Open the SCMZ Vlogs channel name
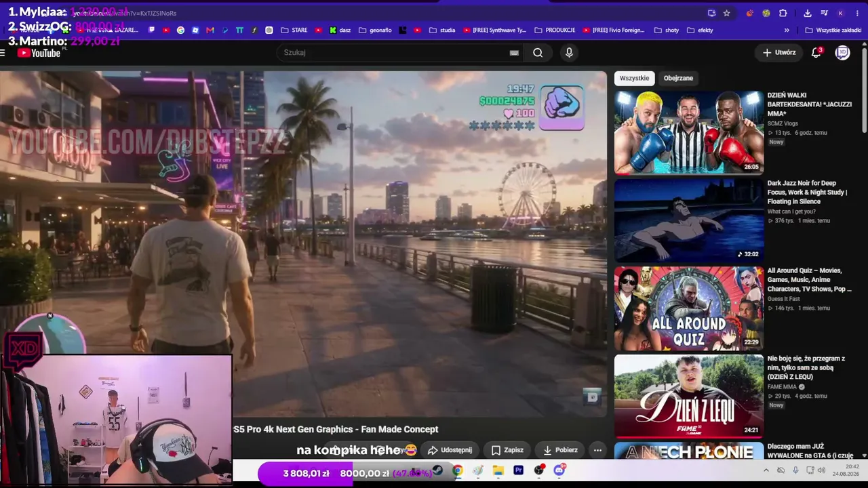868x488 pixels. pyautogui.click(x=783, y=123)
